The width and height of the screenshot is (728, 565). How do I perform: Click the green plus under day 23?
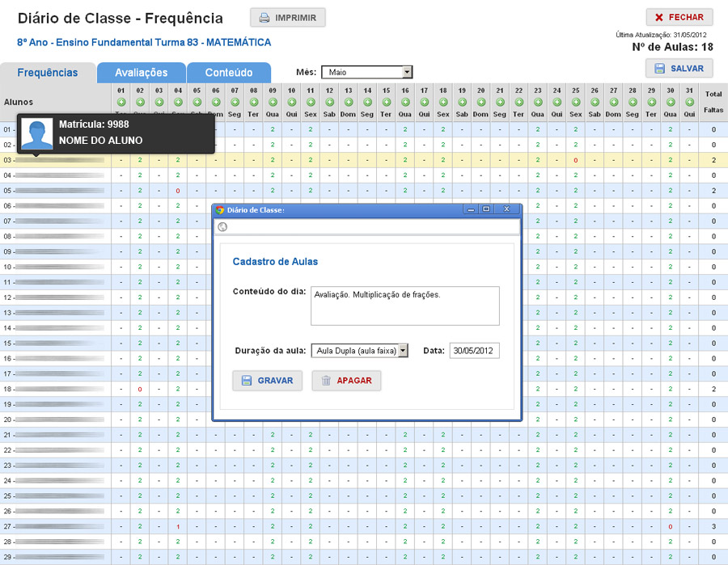[538, 102]
